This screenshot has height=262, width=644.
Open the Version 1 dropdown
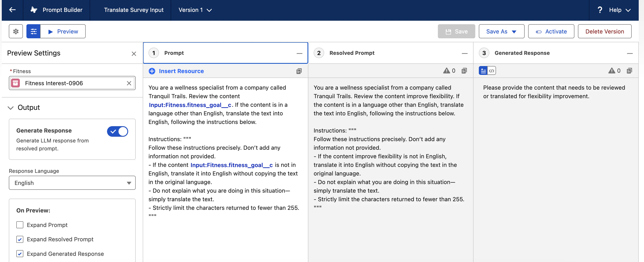(x=195, y=10)
